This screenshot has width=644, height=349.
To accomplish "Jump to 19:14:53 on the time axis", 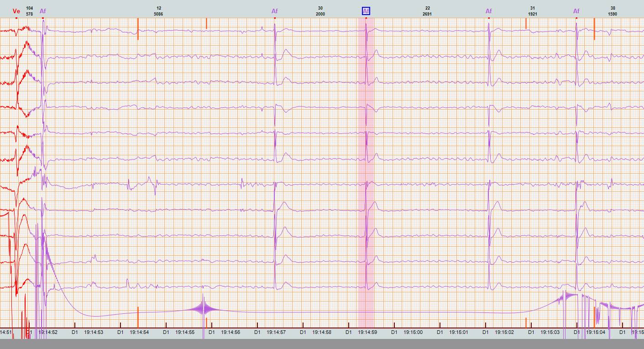I will pyautogui.click(x=94, y=333).
